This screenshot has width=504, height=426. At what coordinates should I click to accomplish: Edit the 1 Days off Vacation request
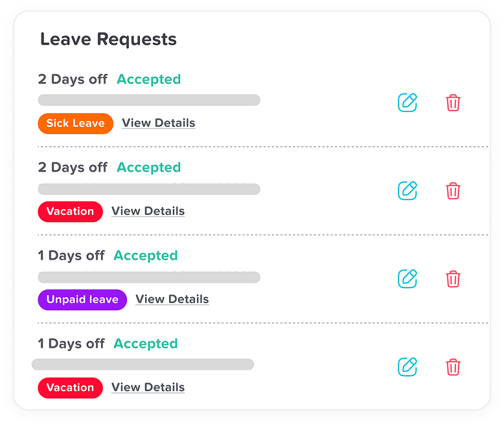407,366
